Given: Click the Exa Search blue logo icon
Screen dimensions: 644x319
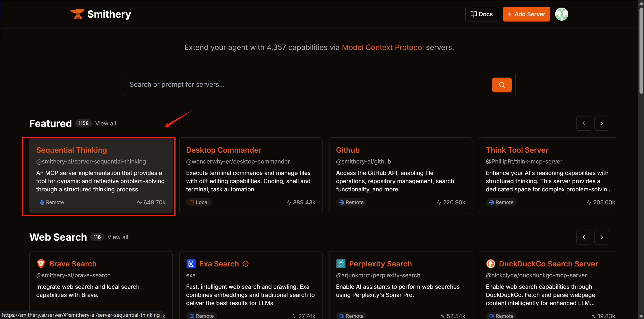Looking at the screenshot, I should (191, 264).
